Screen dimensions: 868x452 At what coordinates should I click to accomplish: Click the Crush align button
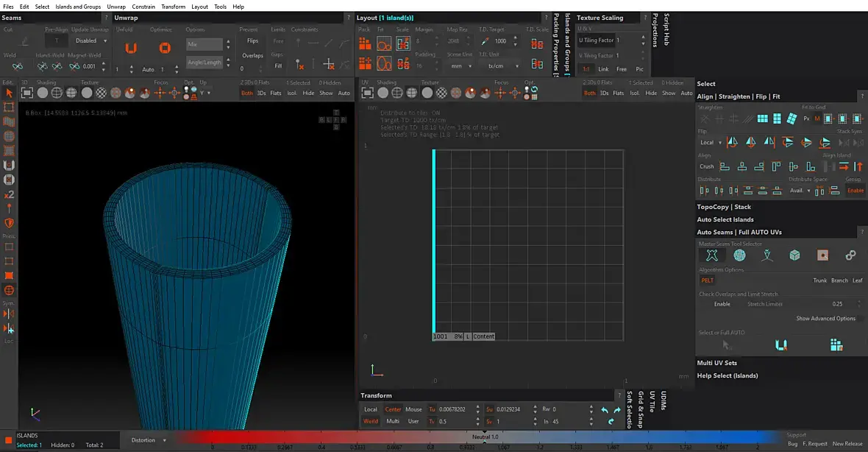pos(706,166)
